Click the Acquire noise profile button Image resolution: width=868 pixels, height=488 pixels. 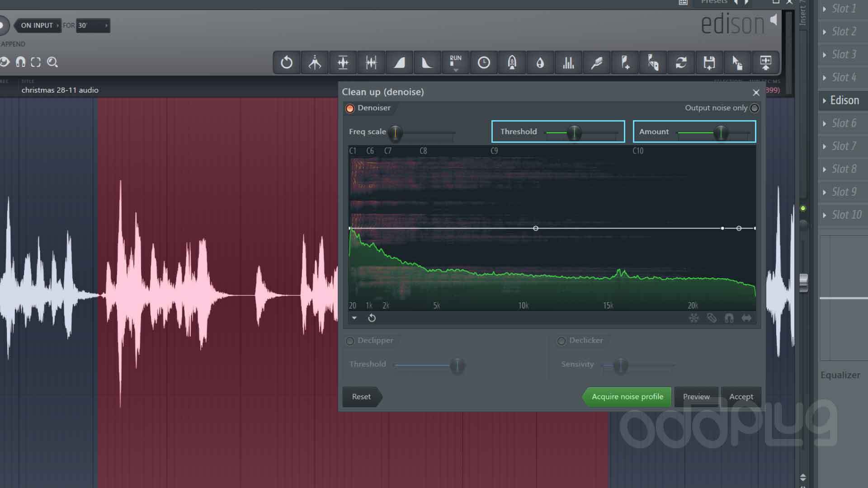click(627, 397)
